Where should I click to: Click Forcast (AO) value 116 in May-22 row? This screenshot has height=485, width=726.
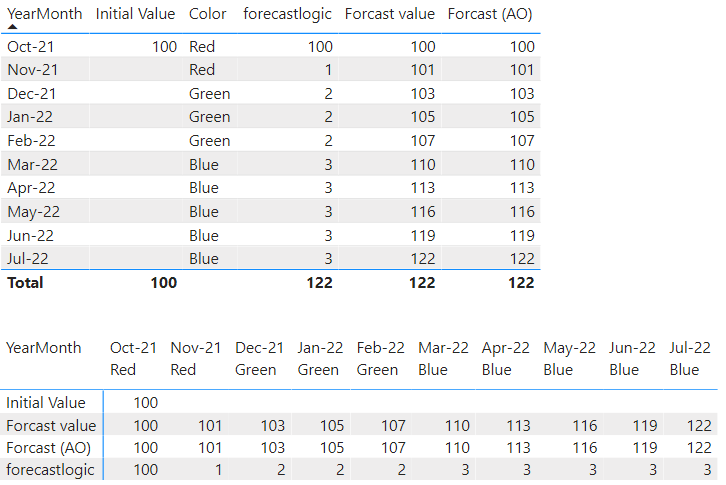[522, 212]
